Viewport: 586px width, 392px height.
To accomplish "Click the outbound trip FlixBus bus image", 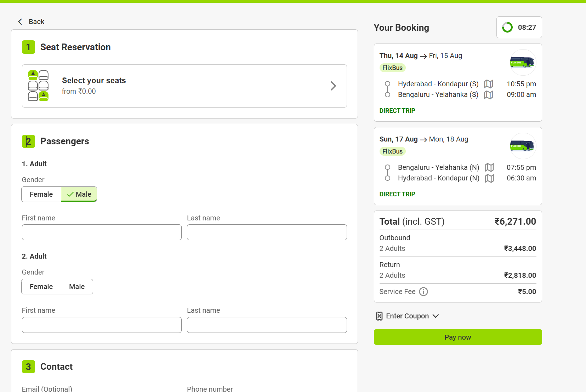I will pos(522,63).
